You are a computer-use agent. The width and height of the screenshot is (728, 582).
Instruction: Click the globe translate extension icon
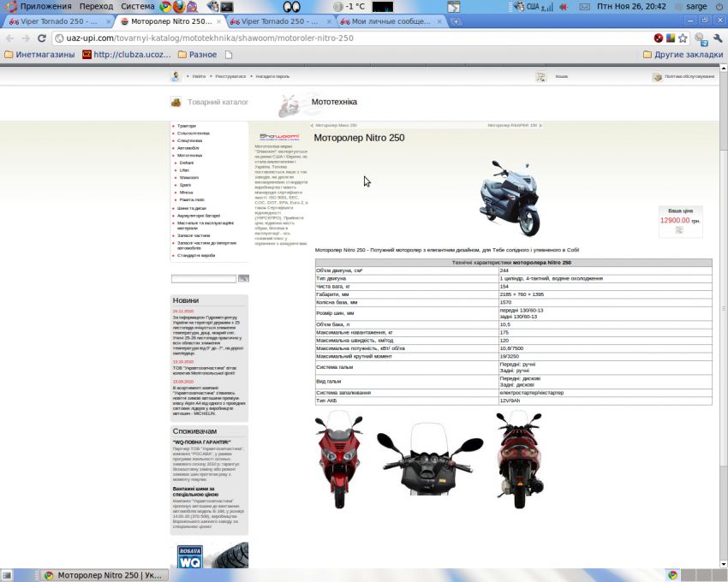coord(701,39)
